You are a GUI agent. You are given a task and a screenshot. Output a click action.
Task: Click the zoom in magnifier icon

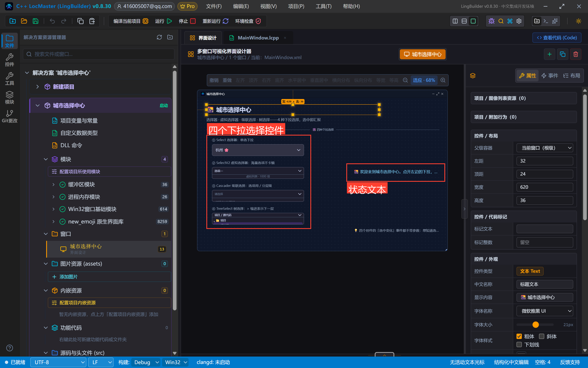443,80
